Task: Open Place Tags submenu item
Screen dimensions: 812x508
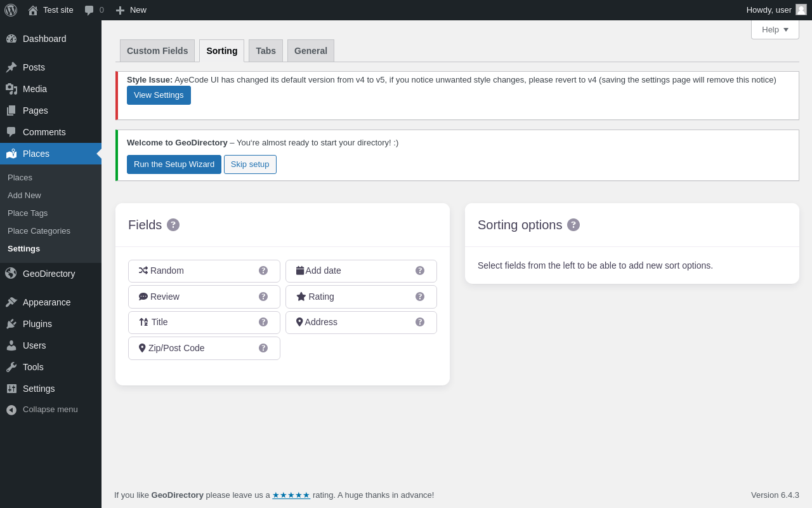Action: (x=27, y=213)
